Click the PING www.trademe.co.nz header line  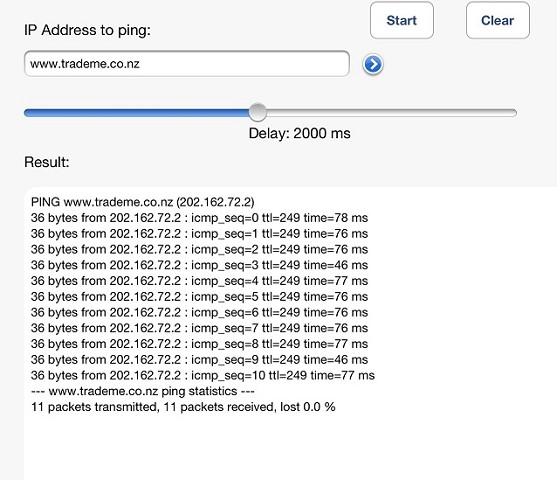point(142,202)
